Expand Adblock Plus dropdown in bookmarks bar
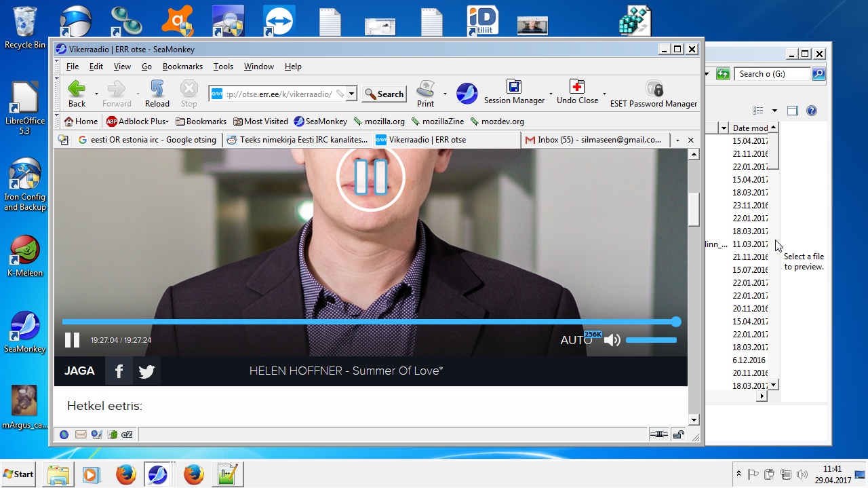 coord(167,122)
